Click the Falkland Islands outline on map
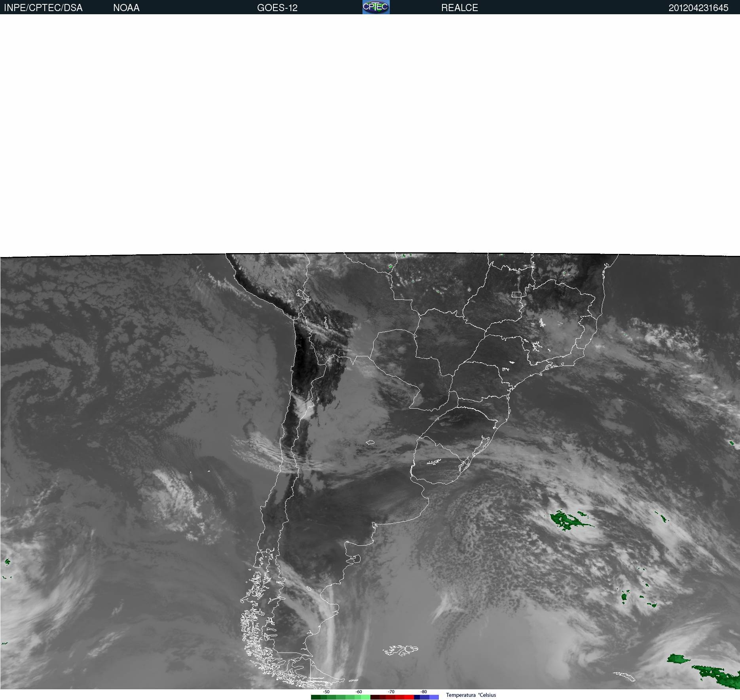This screenshot has height=700, width=740. [x=400, y=650]
